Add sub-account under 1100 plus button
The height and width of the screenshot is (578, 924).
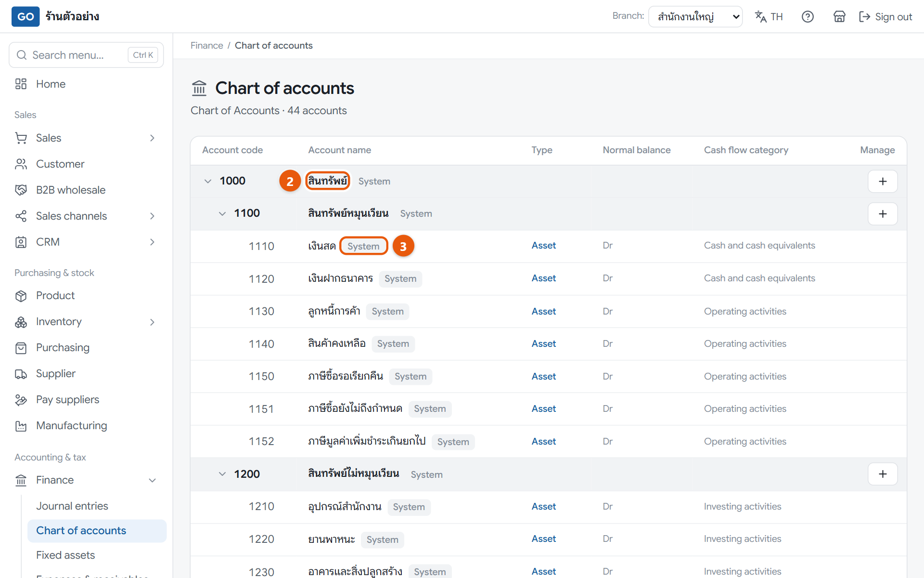click(883, 214)
